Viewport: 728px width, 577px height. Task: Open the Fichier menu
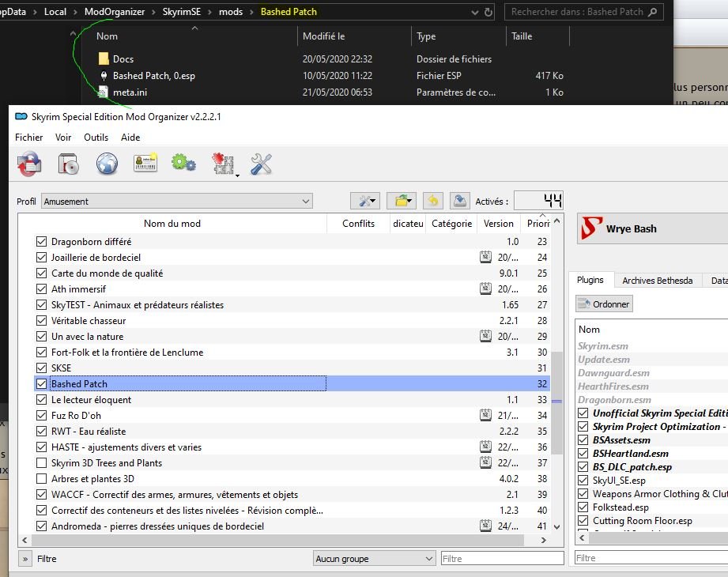(x=28, y=138)
